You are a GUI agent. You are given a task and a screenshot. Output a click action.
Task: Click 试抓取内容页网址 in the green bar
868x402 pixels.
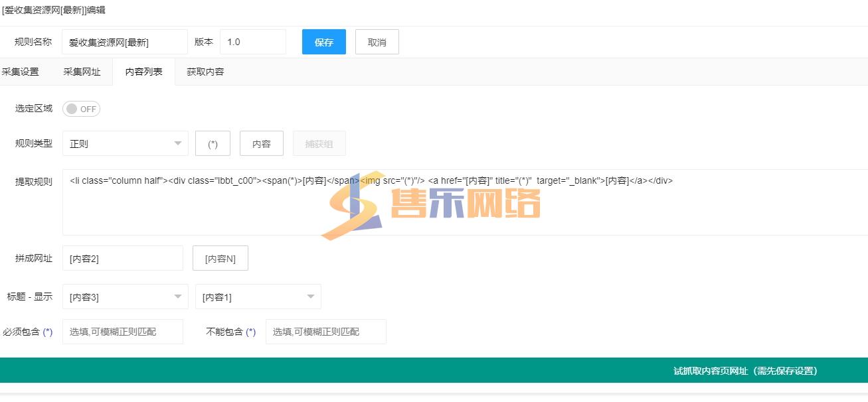745,371
